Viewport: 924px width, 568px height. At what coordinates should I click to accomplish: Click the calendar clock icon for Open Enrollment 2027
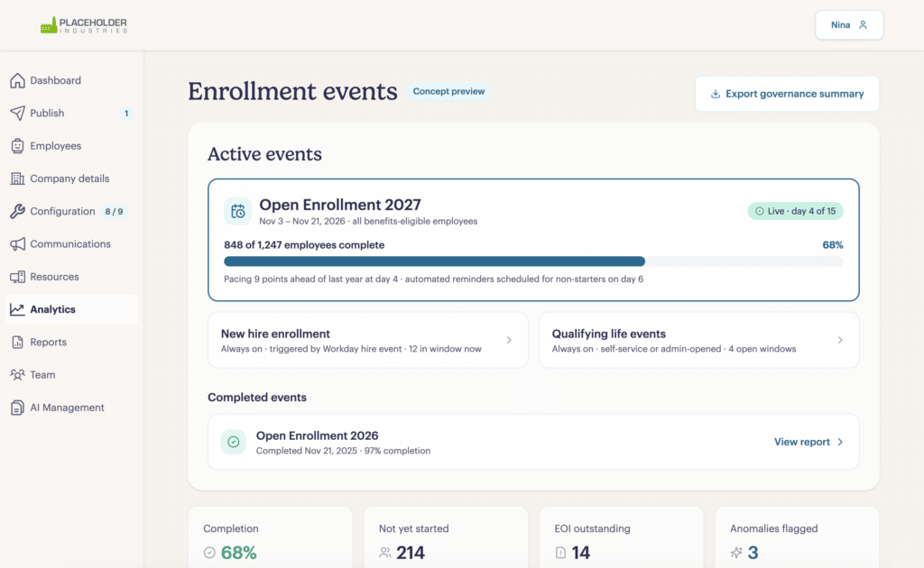[x=238, y=211]
